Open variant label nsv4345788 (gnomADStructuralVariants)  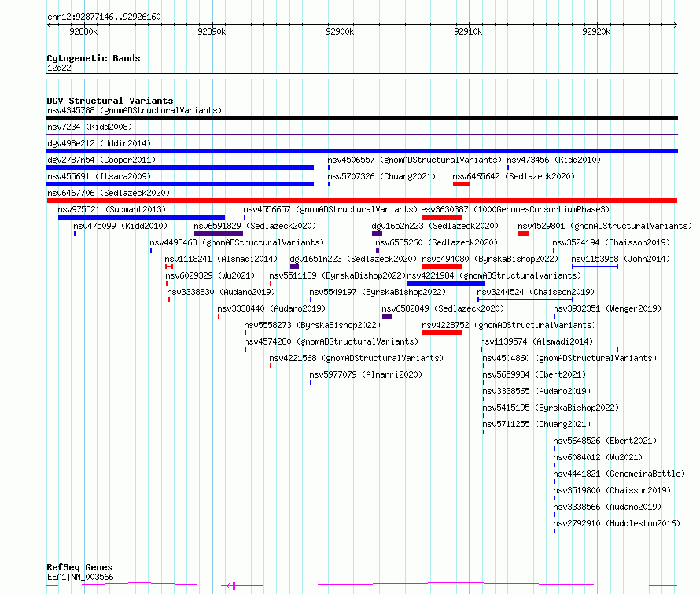pyautogui.click(x=134, y=110)
